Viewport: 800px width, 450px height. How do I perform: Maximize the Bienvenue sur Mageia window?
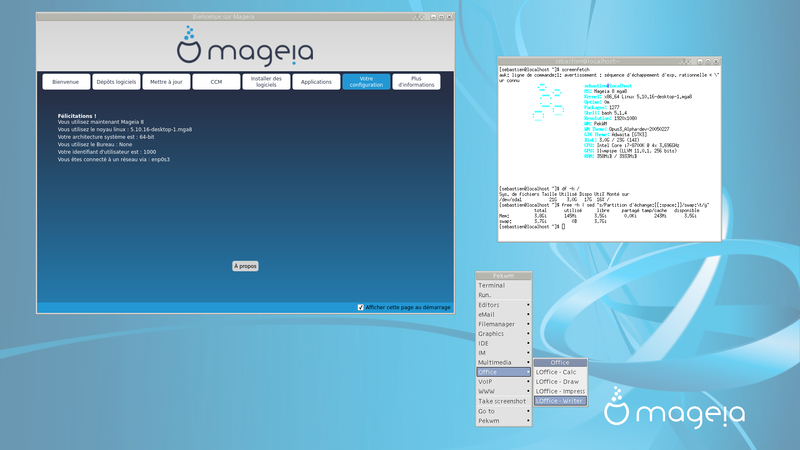(441, 17)
